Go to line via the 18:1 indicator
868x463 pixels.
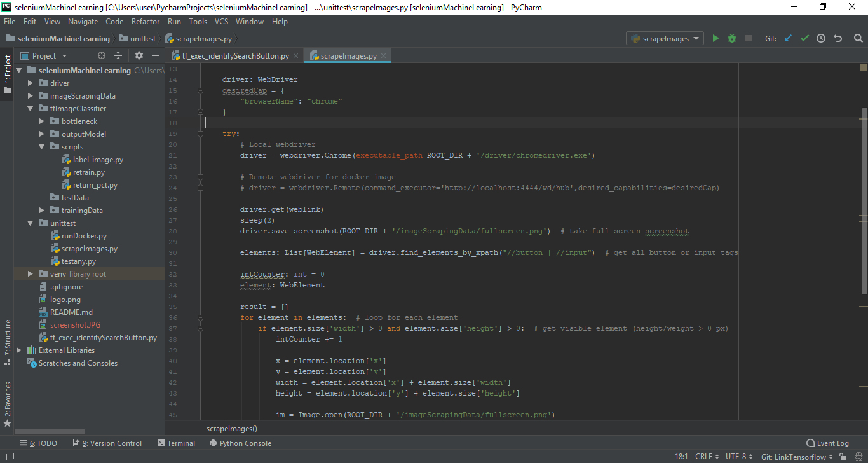(681, 457)
